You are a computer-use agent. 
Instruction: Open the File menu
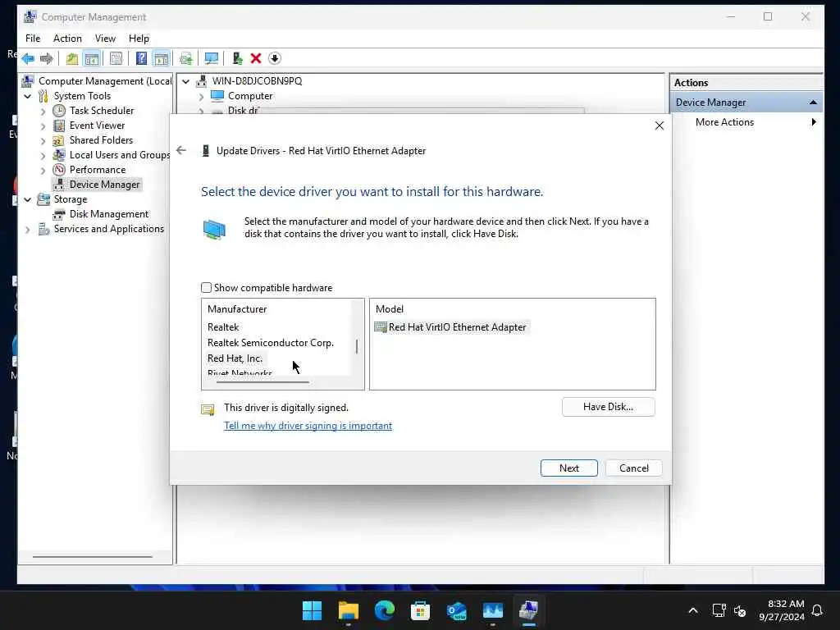coord(33,38)
